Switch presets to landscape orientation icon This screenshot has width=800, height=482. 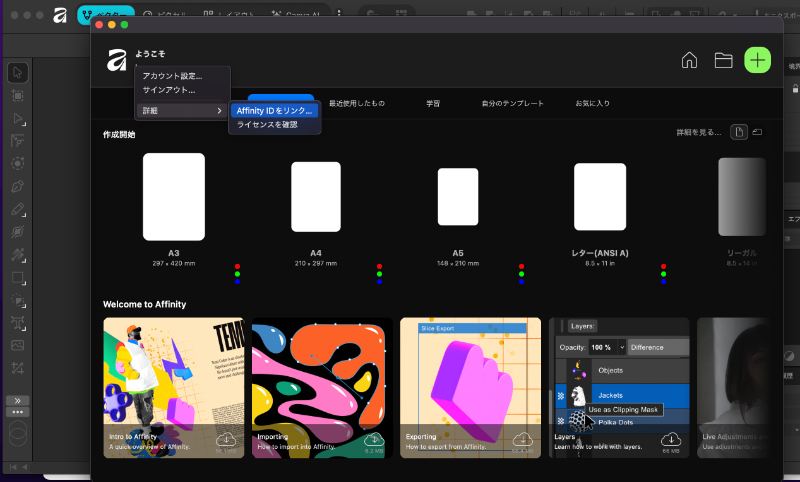(x=757, y=132)
